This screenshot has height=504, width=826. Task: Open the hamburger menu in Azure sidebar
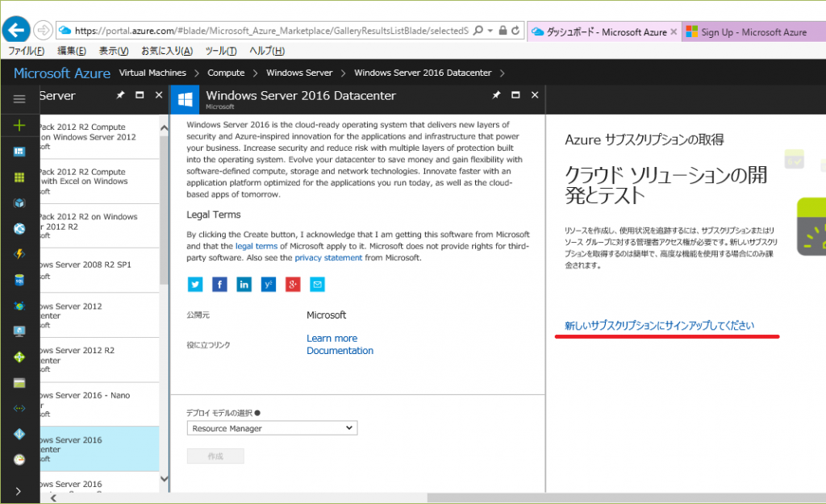coord(19,99)
